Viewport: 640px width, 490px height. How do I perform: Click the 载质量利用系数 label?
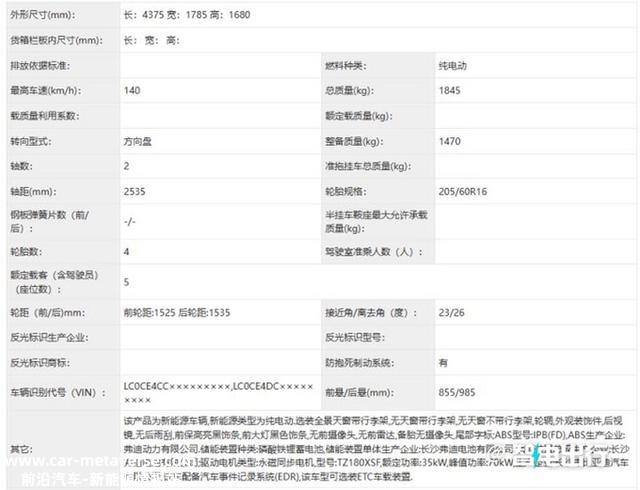click(x=44, y=116)
